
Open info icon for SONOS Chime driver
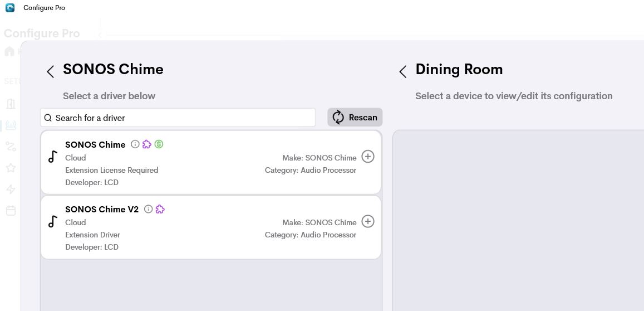pyautogui.click(x=135, y=144)
